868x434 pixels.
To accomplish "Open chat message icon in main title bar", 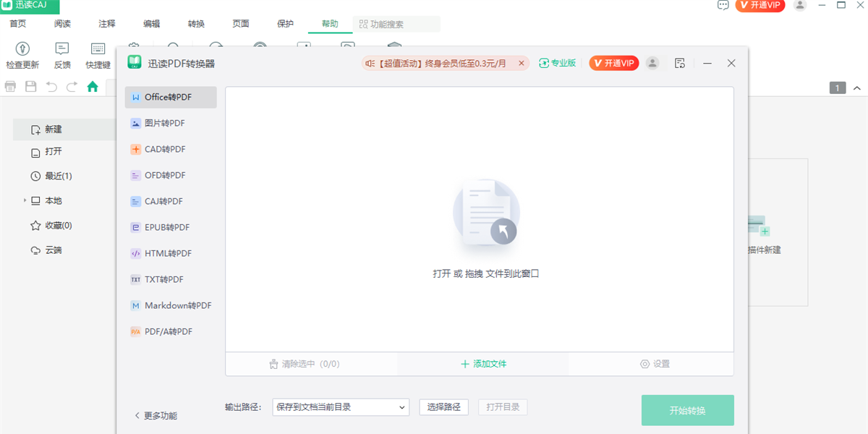I will tap(723, 5).
